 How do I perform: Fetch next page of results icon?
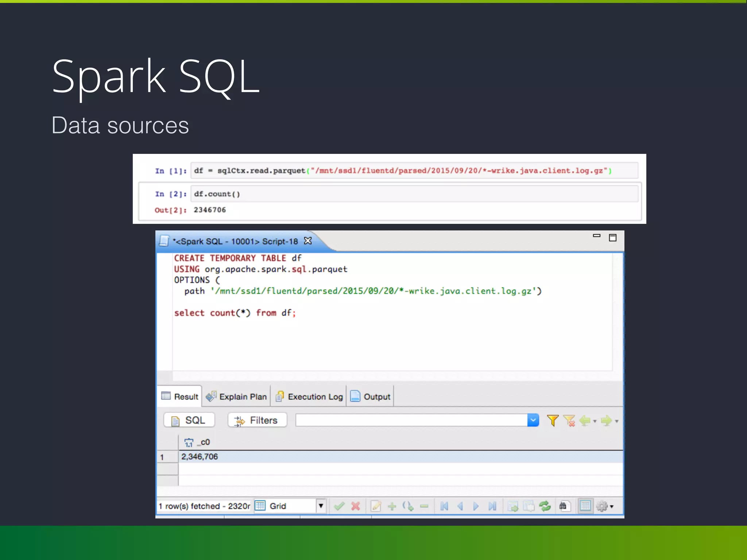pyautogui.click(x=513, y=506)
